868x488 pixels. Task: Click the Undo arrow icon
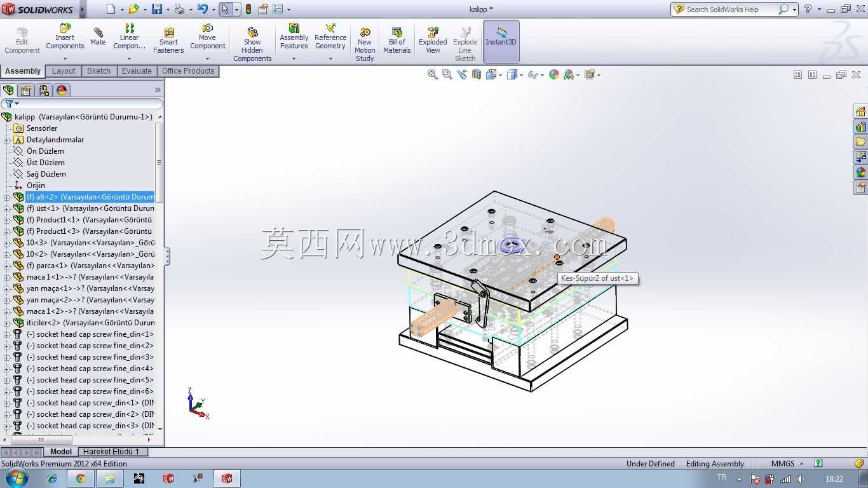[202, 9]
